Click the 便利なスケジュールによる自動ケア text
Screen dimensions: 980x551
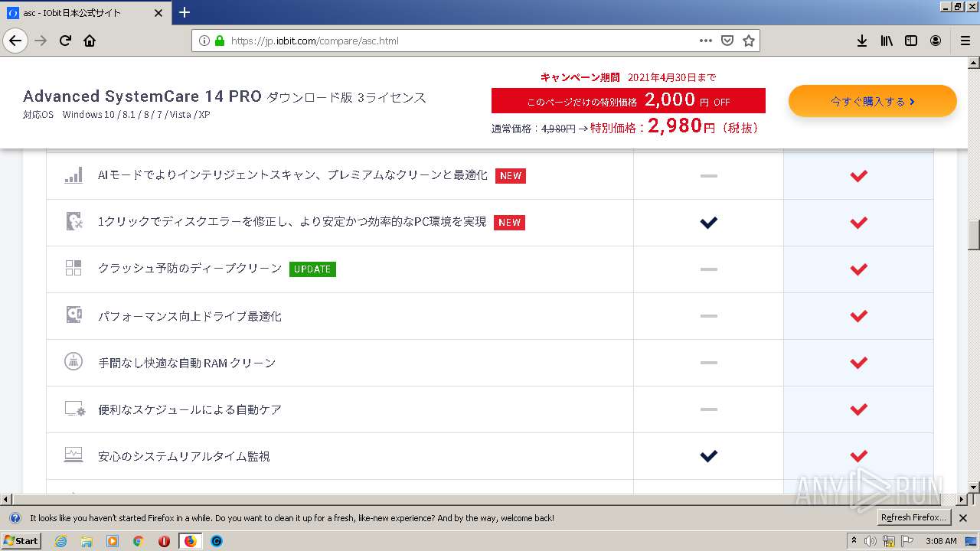click(x=190, y=409)
